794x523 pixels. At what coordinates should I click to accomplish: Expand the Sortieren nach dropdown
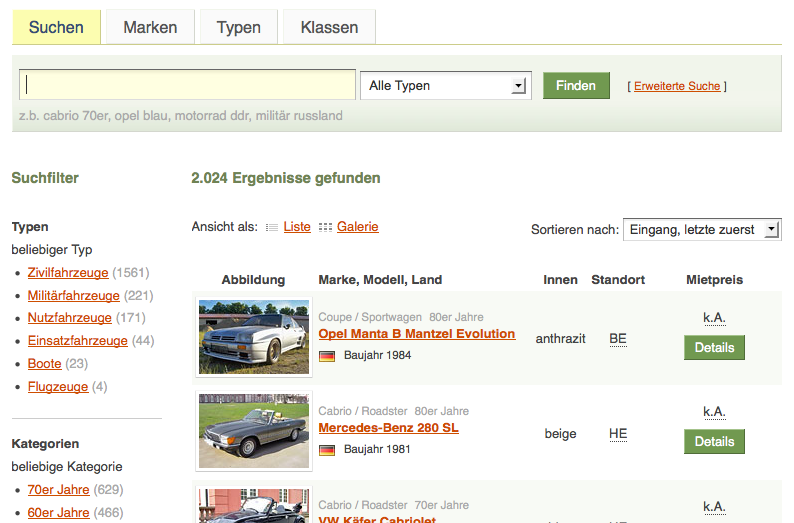[701, 230]
